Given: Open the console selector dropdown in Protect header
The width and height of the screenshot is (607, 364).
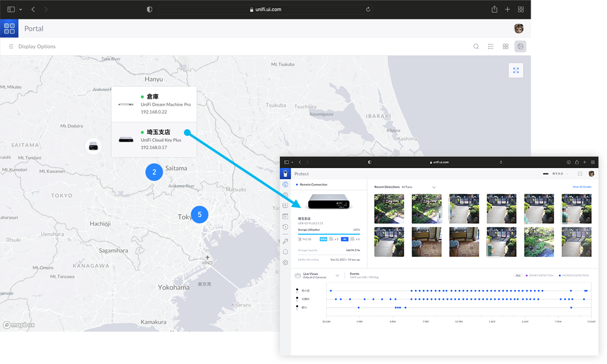Looking at the screenshot, I should click(x=555, y=174).
